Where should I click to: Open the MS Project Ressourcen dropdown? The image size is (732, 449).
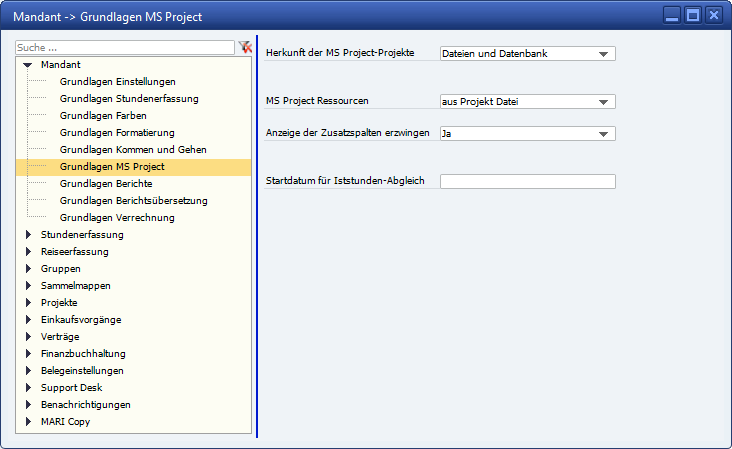pyautogui.click(x=603, y=101)
